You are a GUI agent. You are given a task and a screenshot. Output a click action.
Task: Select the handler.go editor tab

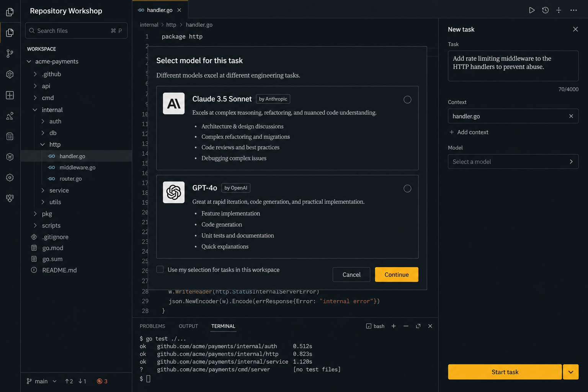tap(160, 10)
